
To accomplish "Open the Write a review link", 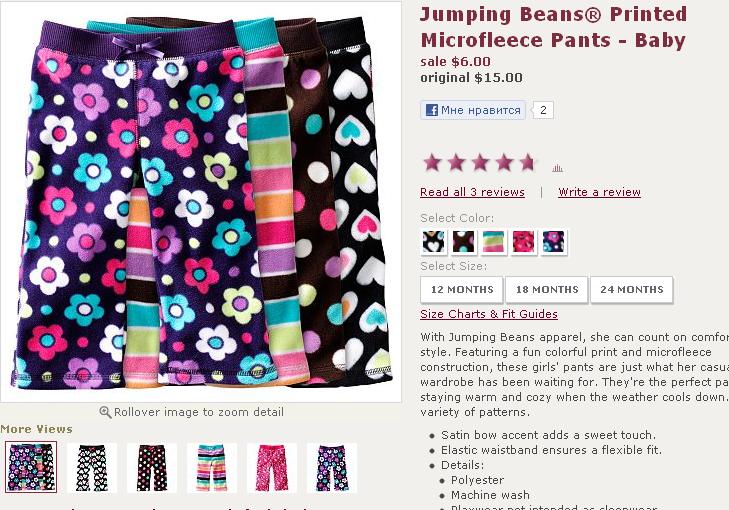I will (x=599, y=192).
